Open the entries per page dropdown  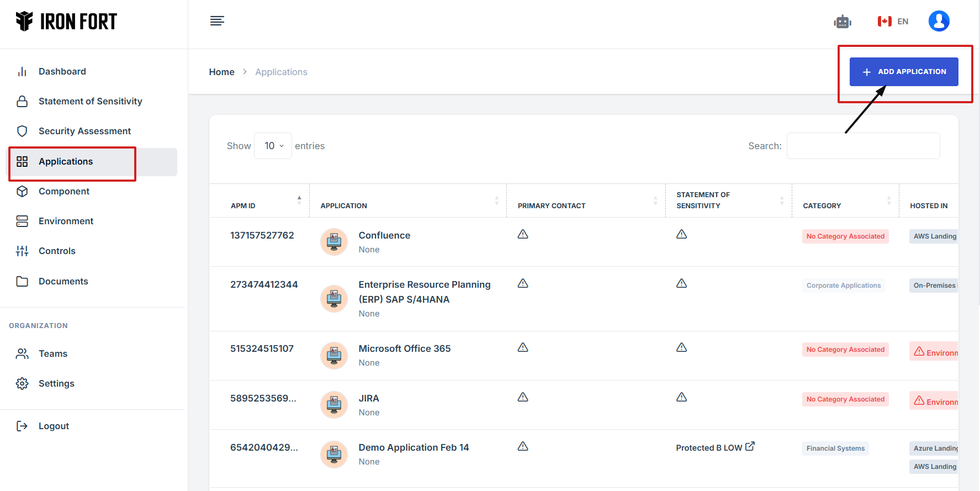pyautogui.click(x=273, y=146)
